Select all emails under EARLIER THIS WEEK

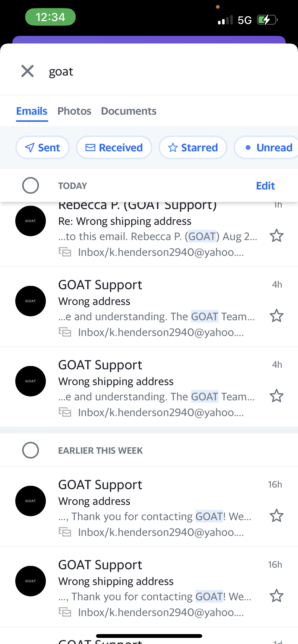(30, 450)
